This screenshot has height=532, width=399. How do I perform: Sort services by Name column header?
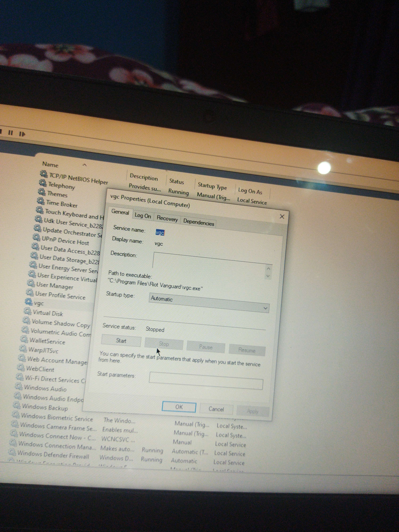(x=51, y=165)
